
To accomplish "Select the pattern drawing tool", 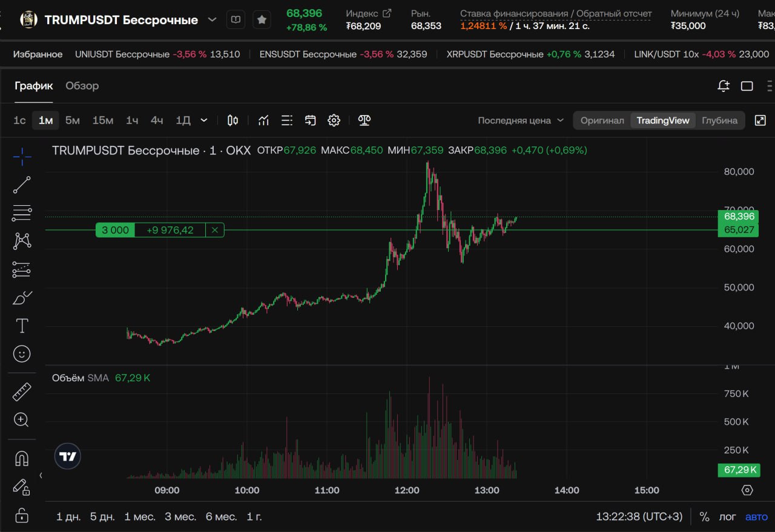I will point(22,241).
